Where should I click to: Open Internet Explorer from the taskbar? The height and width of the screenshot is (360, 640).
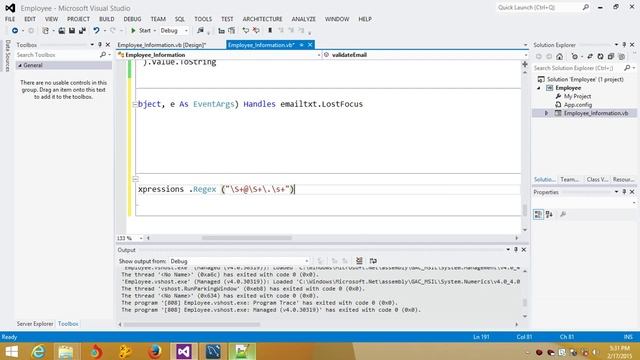pyautogui.click(x=38, y=352)
